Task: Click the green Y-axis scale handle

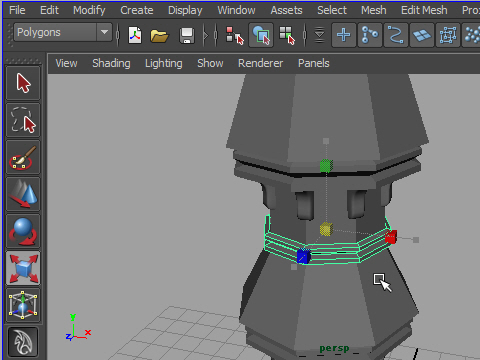Action: (x=326, y=166)
